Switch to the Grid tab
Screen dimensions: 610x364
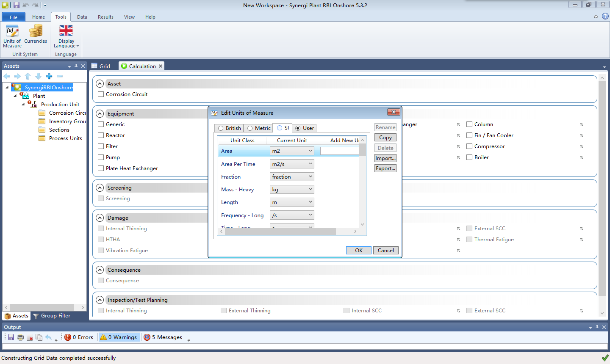click(101, 66)
